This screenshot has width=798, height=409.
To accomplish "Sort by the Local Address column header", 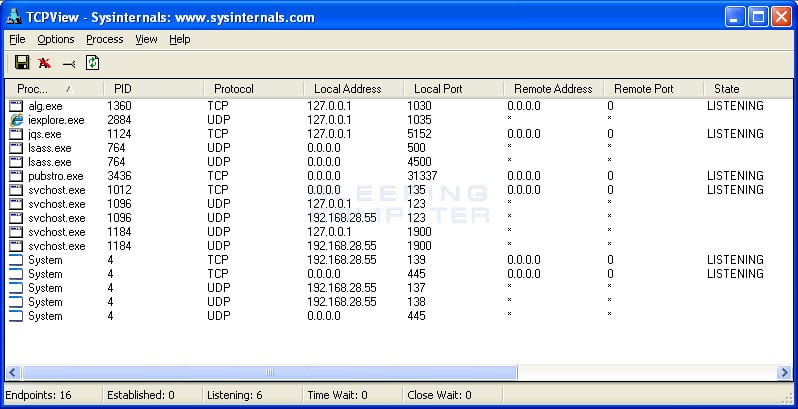I will pos(353,89).
